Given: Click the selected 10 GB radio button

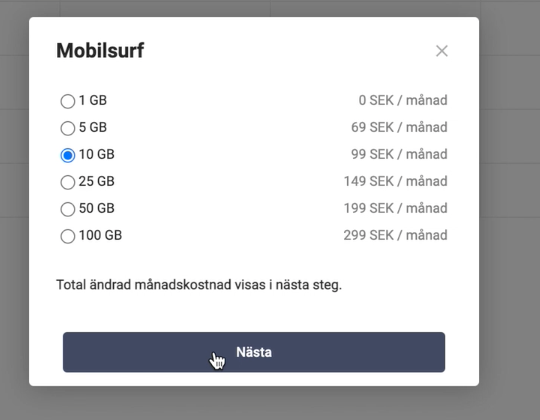Looking at the screenshot, I should coord(68,155).
